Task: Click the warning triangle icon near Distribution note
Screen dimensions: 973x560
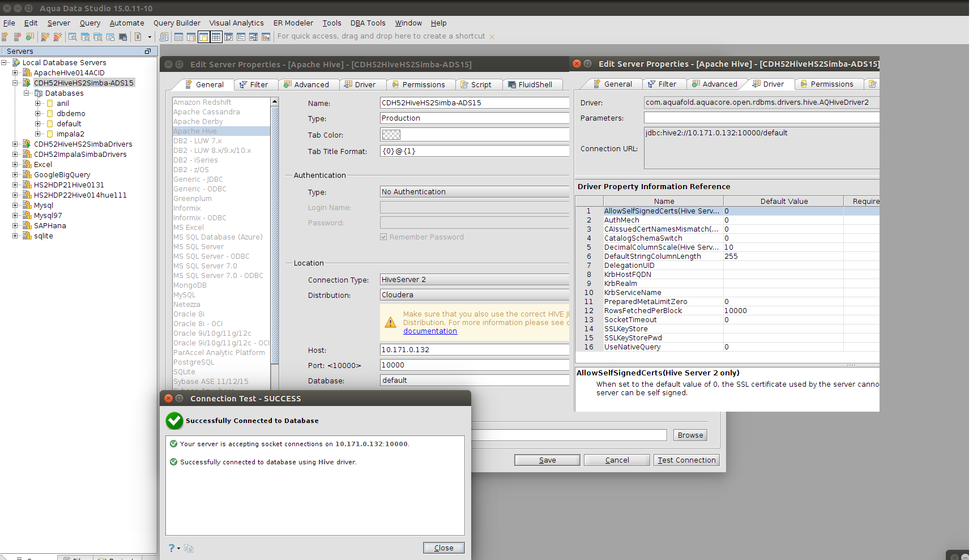Action: 390,323
